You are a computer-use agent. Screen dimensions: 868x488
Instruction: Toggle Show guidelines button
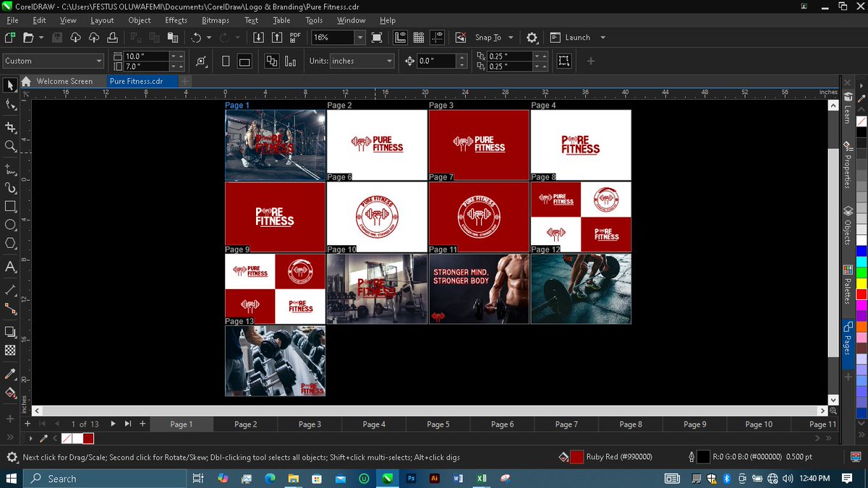pyautogui.click(x=436, y=38)
